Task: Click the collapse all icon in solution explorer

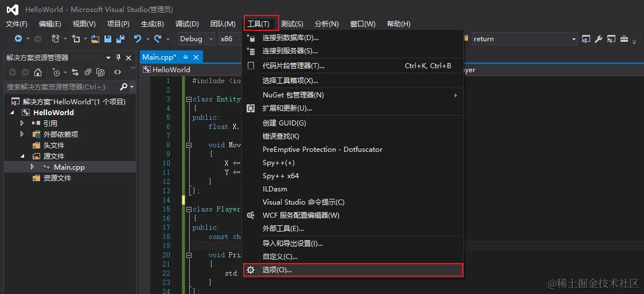Action: (88, 72)
